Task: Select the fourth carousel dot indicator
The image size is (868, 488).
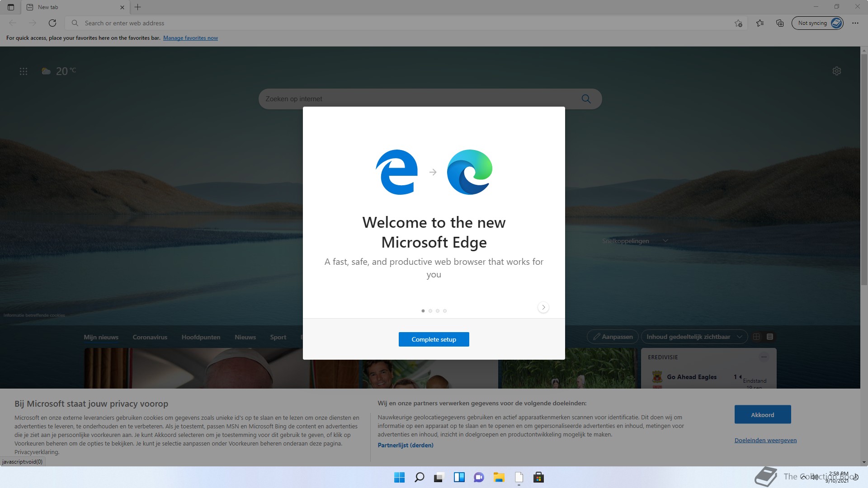Action: point(445,311)
